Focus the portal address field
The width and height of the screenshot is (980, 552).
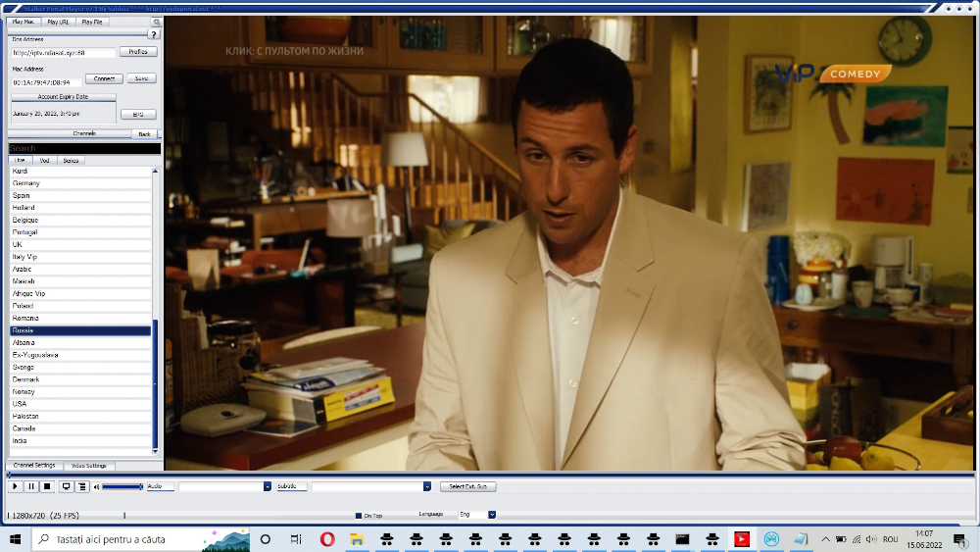coord(63,53)
